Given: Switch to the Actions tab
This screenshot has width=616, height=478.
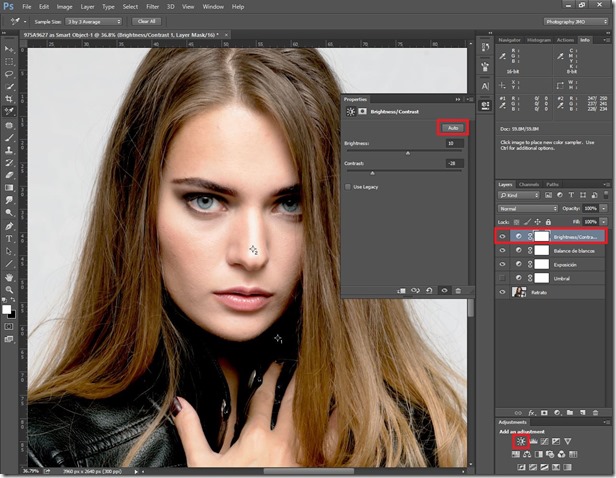Looking at the screenshot, I should click(x=565, y=40).
